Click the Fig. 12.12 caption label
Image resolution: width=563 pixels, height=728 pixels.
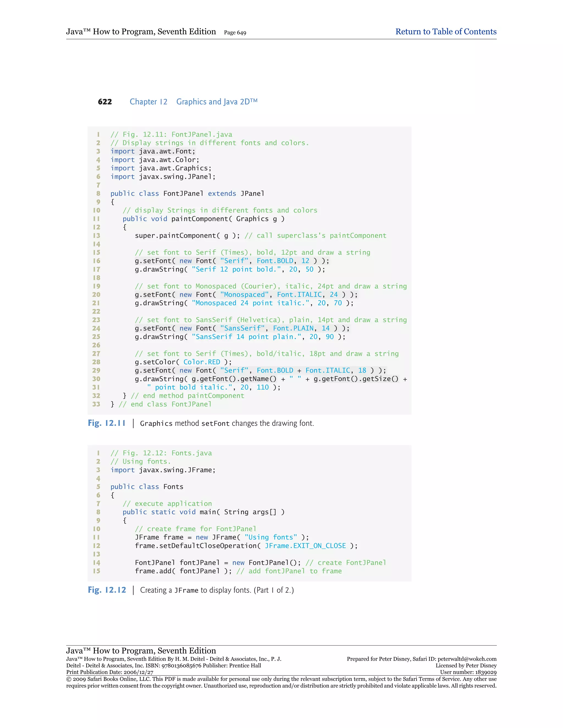pos(107,590)
